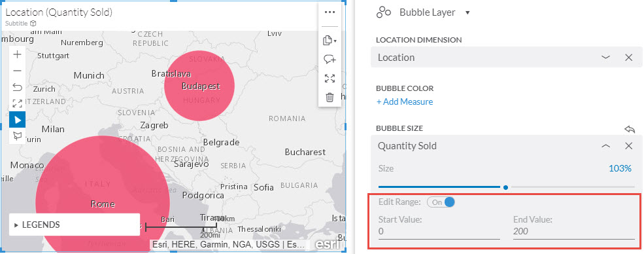Open the Bubble Layer type dropdown
Image resolution: width=644 pixels, height=254 pixels.
467,12
